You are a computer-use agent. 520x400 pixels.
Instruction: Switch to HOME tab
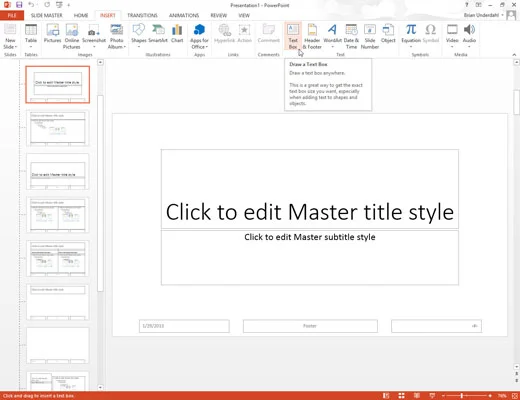pos(81,15)
